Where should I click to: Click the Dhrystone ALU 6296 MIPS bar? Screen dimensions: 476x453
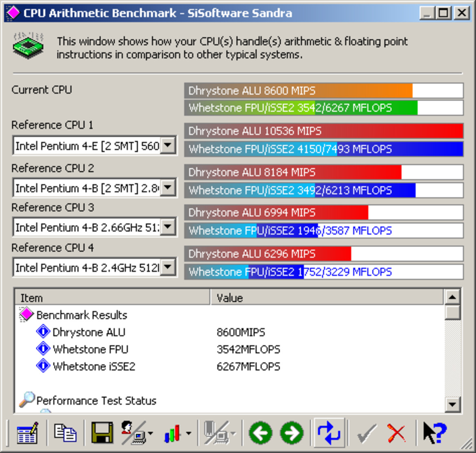323,254
